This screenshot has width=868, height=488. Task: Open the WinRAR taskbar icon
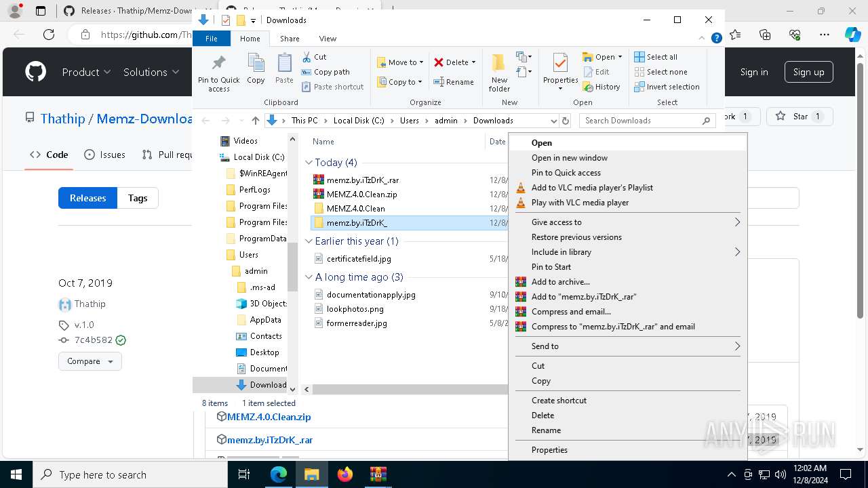[378, 474]
